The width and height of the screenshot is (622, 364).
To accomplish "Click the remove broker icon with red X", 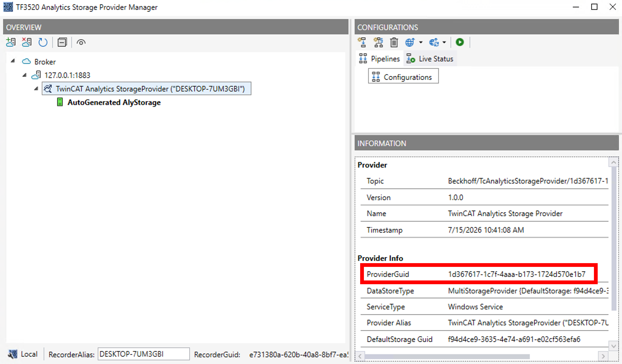I will coord(27,42).
